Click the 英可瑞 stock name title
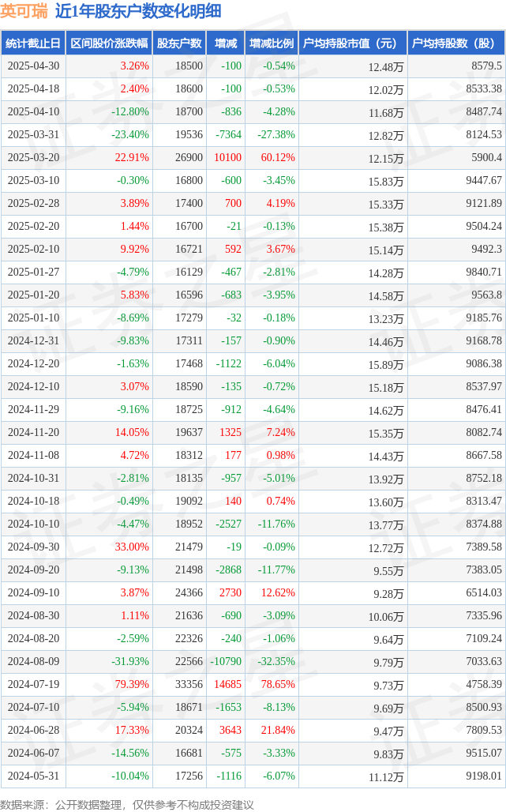The width and height of the screenshot is (506, 812). click(24, 11)
